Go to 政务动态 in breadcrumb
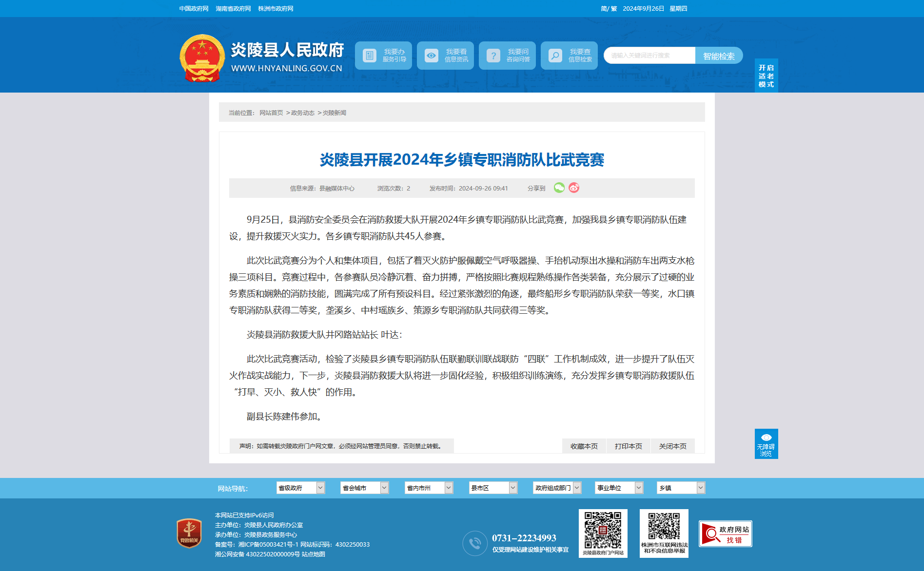The image size is (924, 571). pos(303,113)
